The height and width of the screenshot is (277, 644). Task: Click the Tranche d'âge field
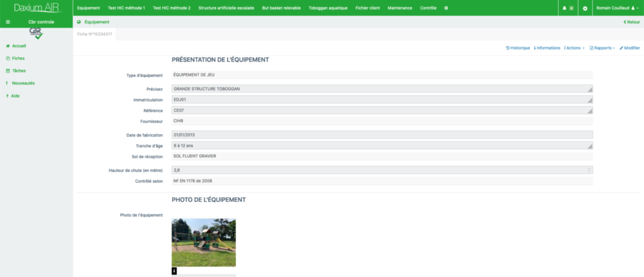(382, 145)
